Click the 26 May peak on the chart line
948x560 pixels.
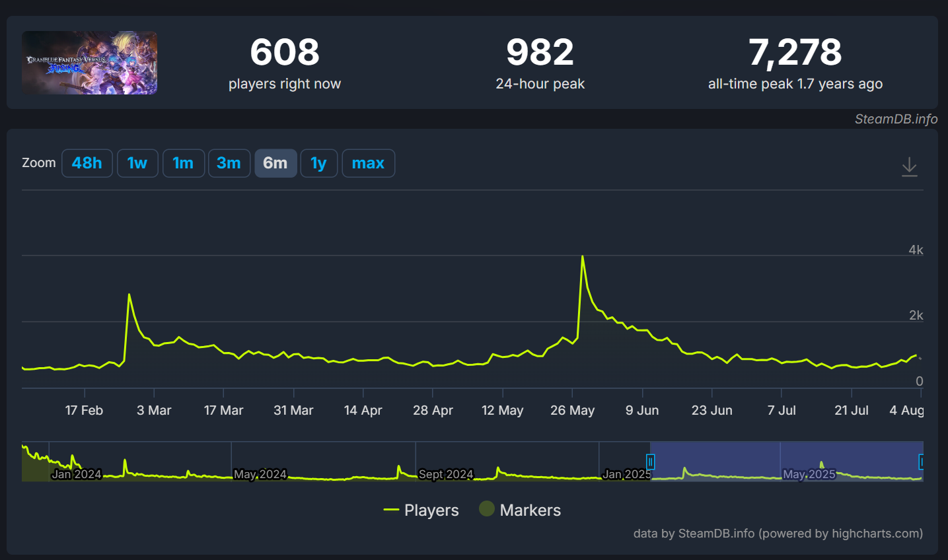pos(582,256)
